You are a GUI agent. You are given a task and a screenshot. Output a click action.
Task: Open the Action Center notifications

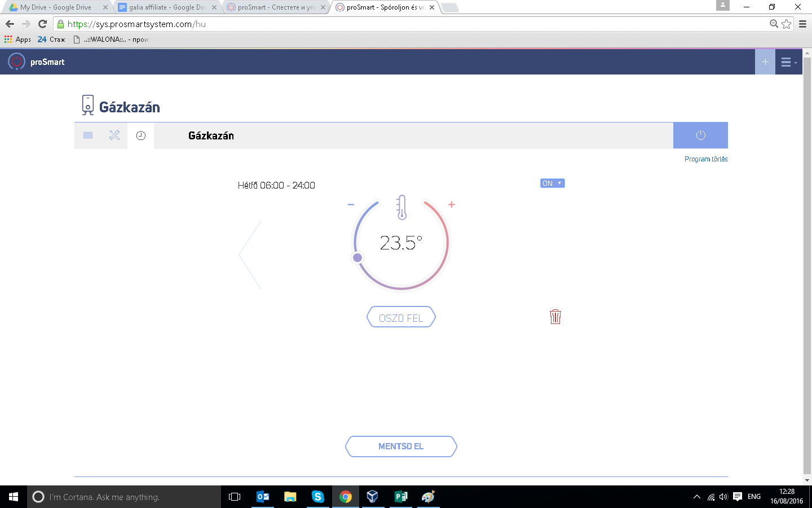click(737, 497)
